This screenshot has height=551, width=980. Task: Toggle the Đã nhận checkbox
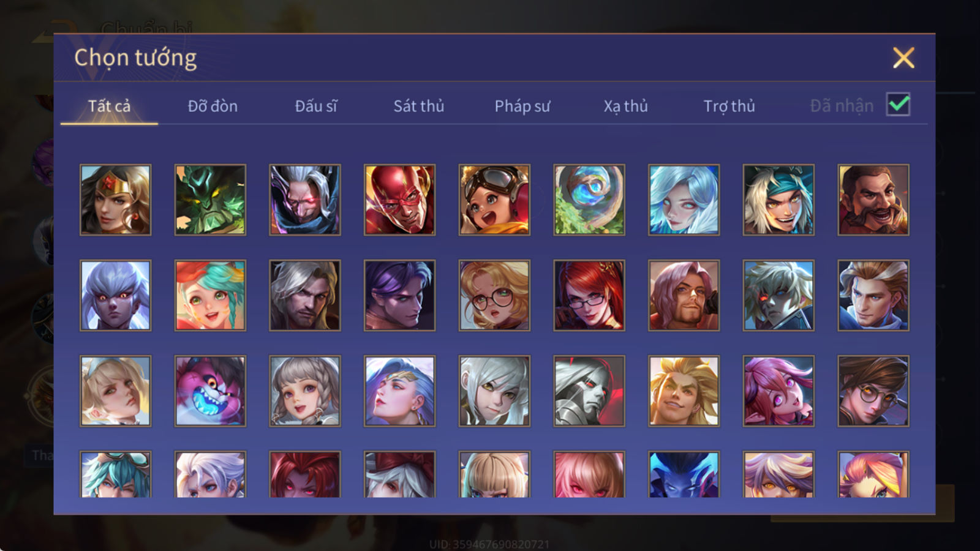[898, 105]
